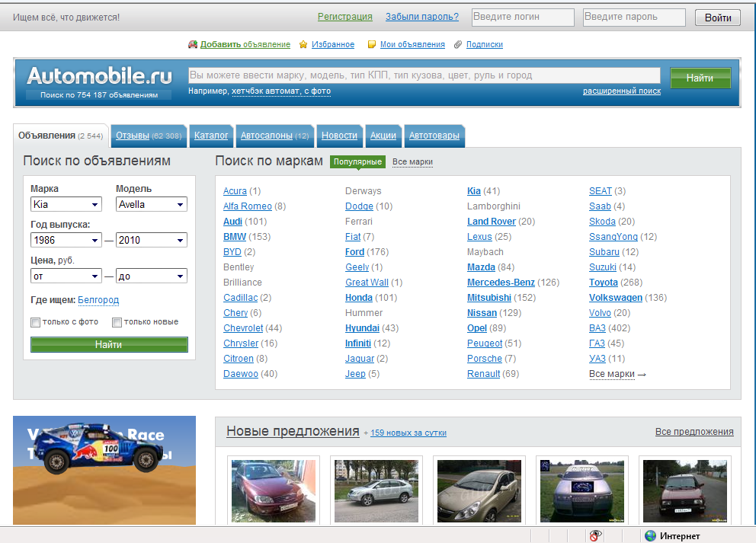Open the Новые предложения heading link

(x=293, y=431)
